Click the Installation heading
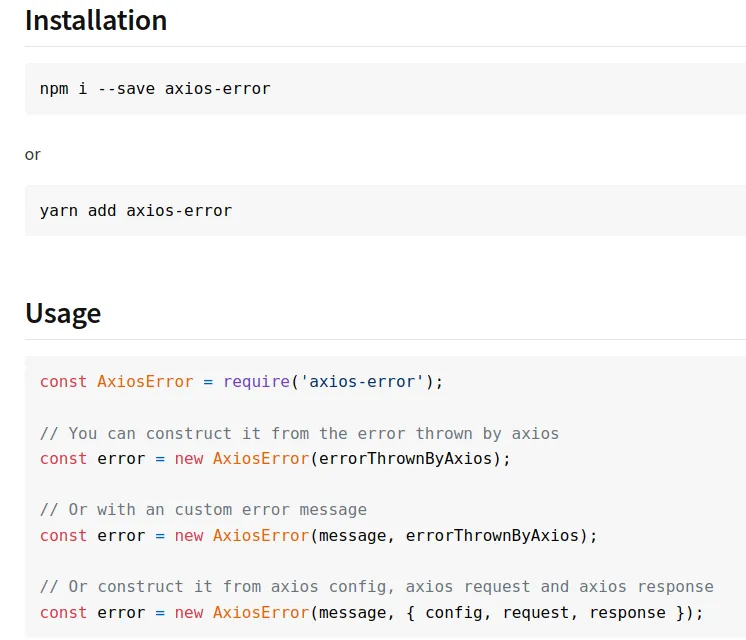The image size is (746, 640). 96,20
